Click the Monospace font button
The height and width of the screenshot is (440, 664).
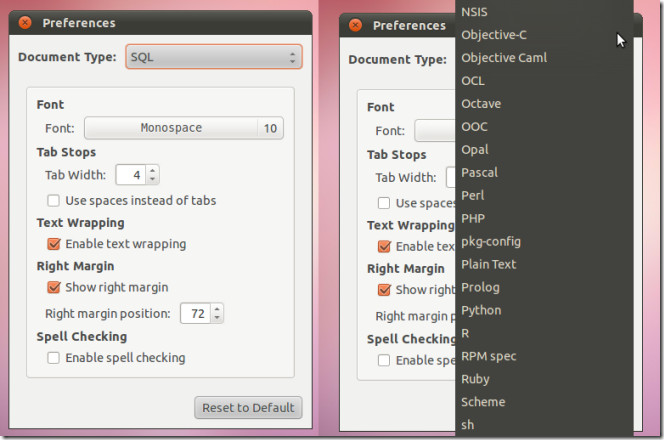pos(184,128)
